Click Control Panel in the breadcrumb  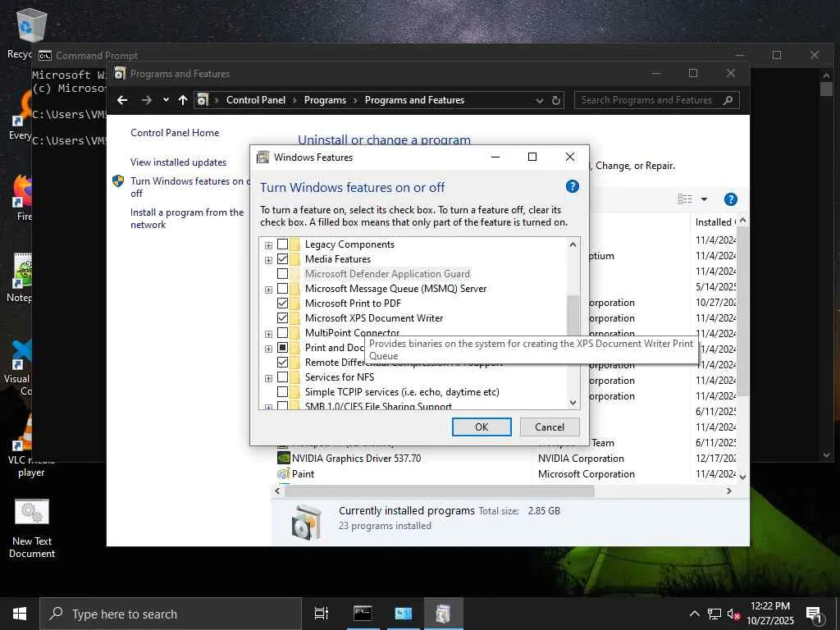(x=256, y=100)
